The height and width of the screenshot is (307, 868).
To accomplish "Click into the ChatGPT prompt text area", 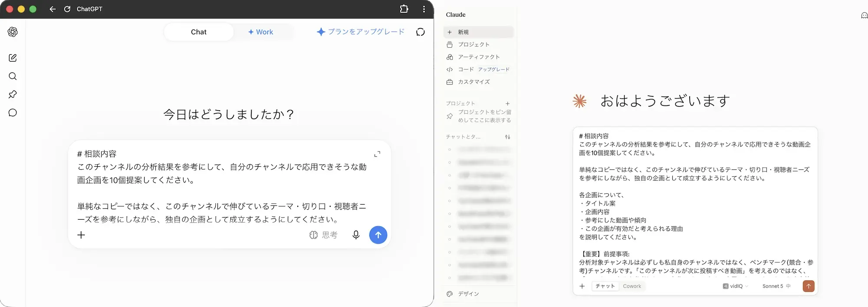I will pyautogui.click(x=222, y=187).
